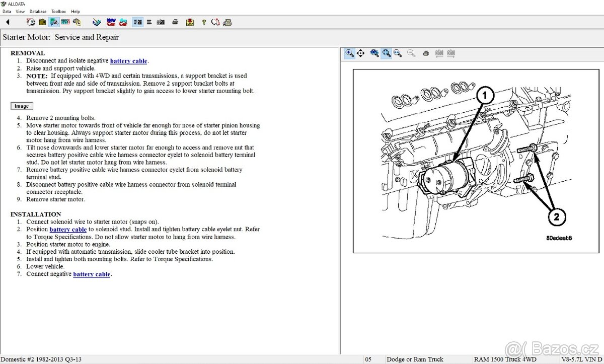This screenshot has height=364, width=604.
Task: Print the diagram using the image viewer printer icon
Action: pyautogui.click(x=426, y=53)
